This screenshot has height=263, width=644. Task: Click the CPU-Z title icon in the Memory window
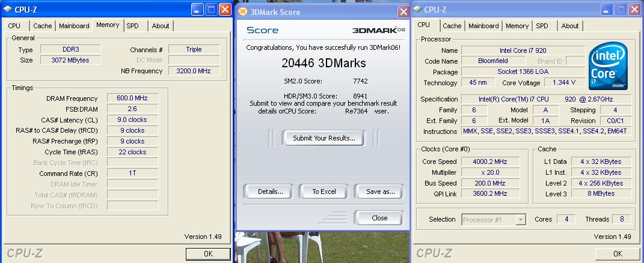[x=7, y=10]
